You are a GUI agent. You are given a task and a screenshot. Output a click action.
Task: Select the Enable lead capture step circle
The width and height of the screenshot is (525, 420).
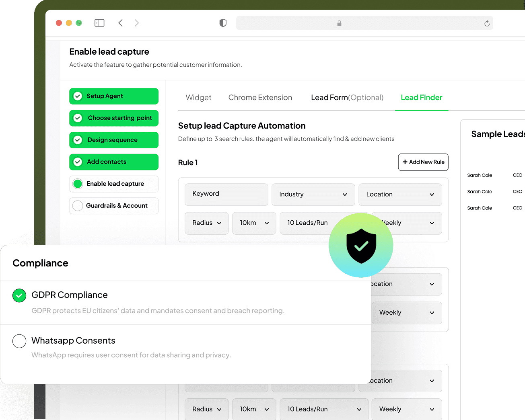coord(78,184)
